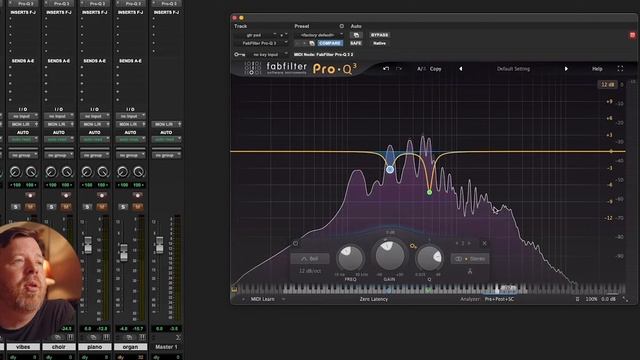The width and height of the screenshot is (640, 360).
Task: Solo the organ track
Action: click(123, 207)
